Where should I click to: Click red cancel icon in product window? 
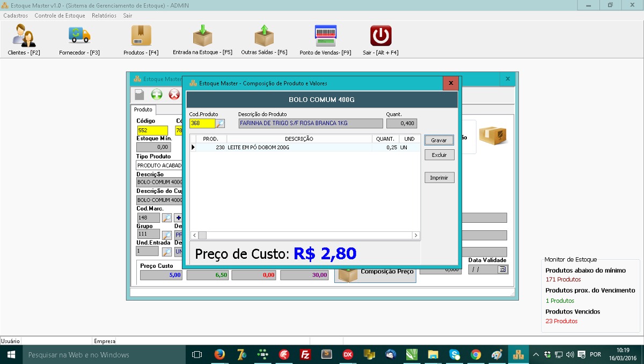pos(174,94)
